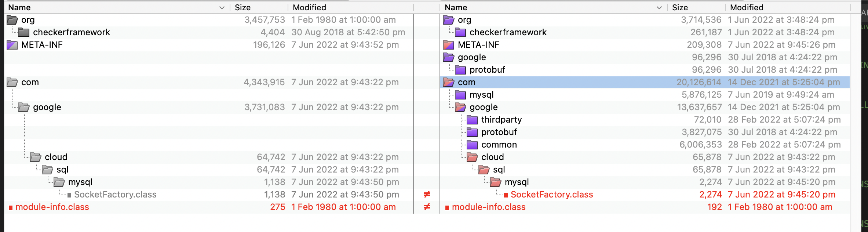Click the thirdparty folder icon
This screenshot has width=868, height=232.
(x=473, y=119)
